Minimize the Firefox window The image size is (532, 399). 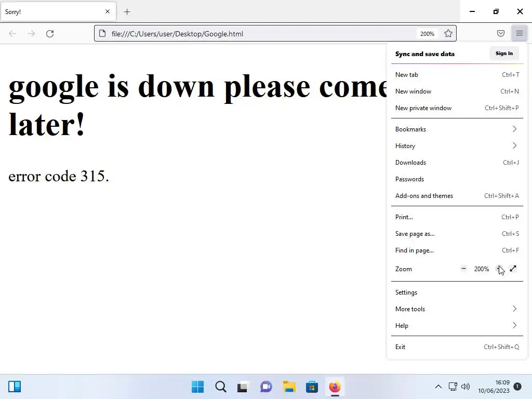[472, 11]
